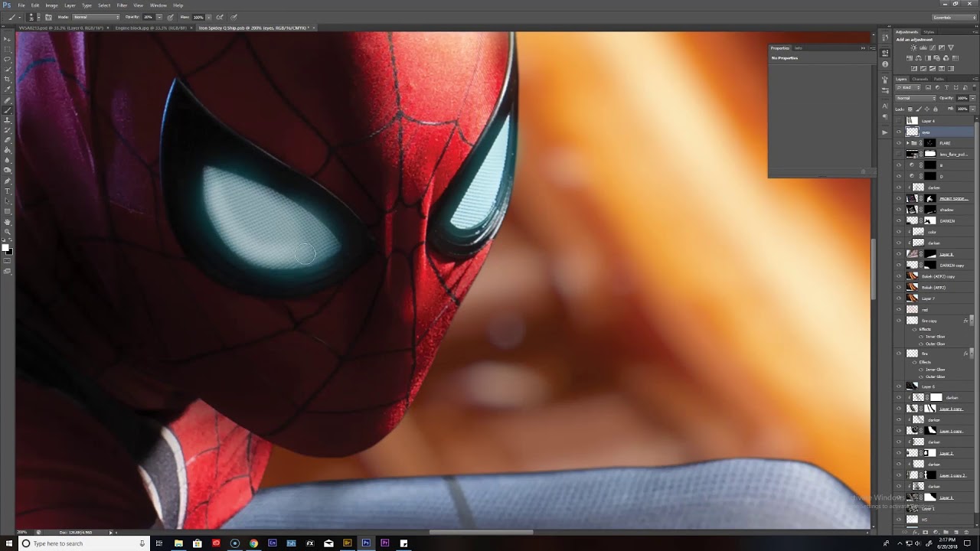
Task: Select the Move tool
Action: (x=8, y=39)
